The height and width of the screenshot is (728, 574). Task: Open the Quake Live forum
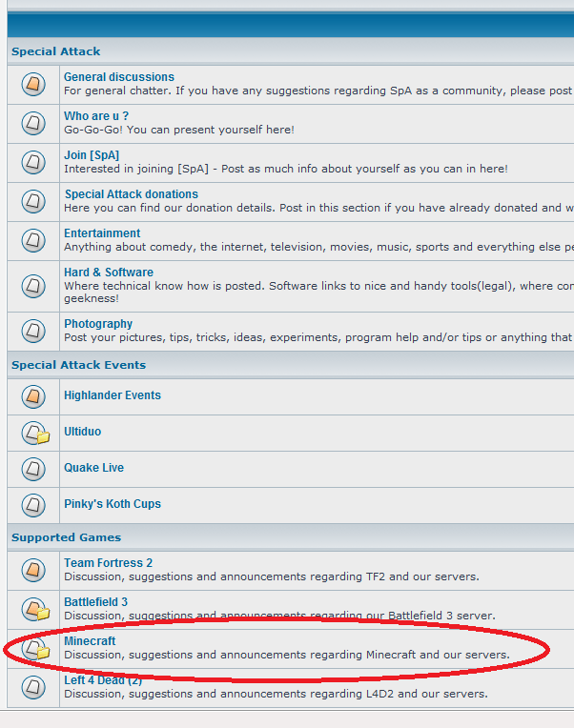[93, 468]
